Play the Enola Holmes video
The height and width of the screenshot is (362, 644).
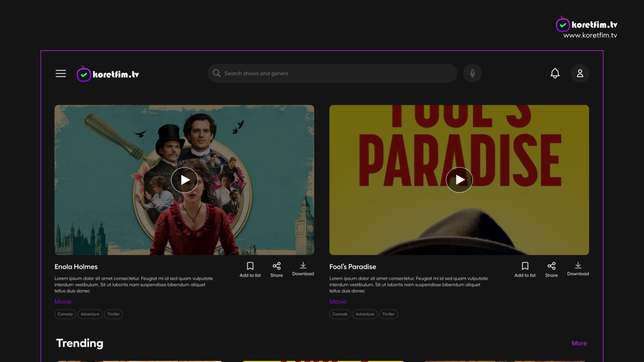point(184,180)
